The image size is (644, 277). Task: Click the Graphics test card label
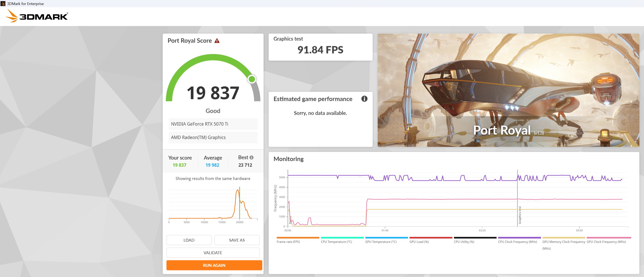coord(288,39)
